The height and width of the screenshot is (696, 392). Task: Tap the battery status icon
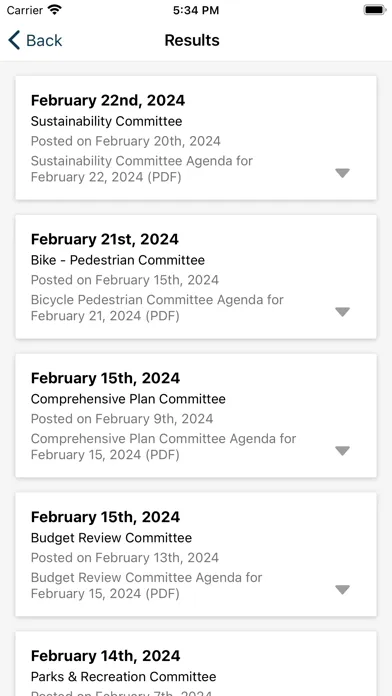click(x=375, y=10)
